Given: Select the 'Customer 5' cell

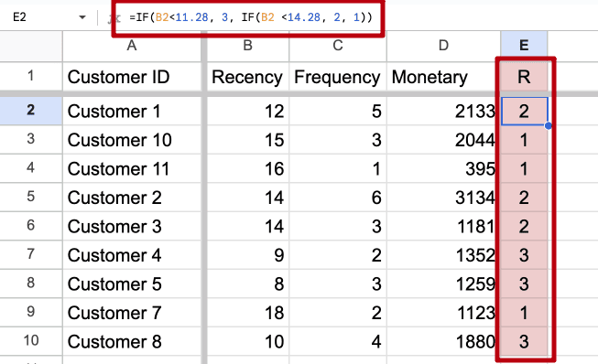Looking at the screenshot, I should pyautogui.click(x=132, y=284).
